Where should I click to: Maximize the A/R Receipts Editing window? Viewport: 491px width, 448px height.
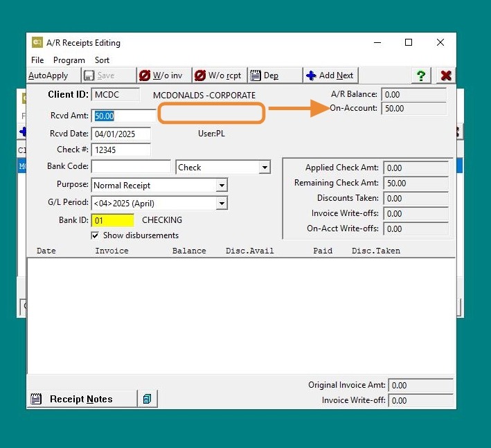409,42
